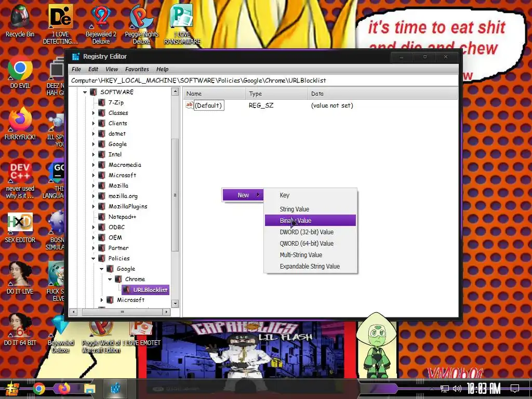Open the DO IT 64 BIT desktop icon
The image size is (532, 399).
(20, 330)
